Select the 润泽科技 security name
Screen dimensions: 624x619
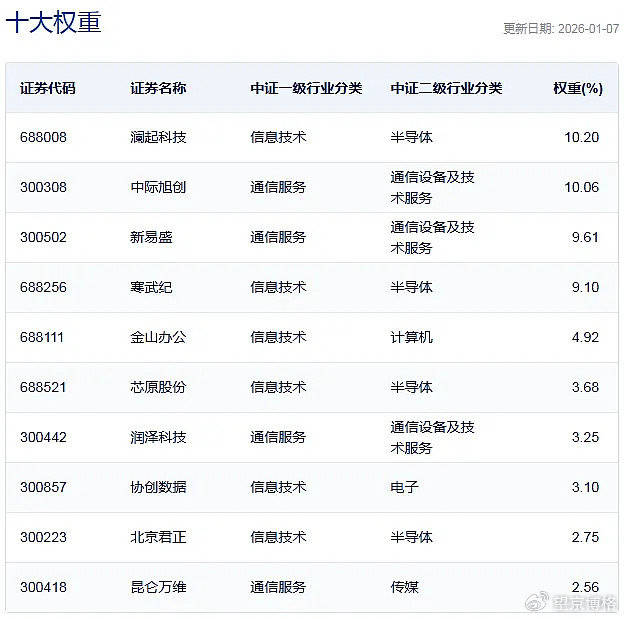click(x=158, y=437)
